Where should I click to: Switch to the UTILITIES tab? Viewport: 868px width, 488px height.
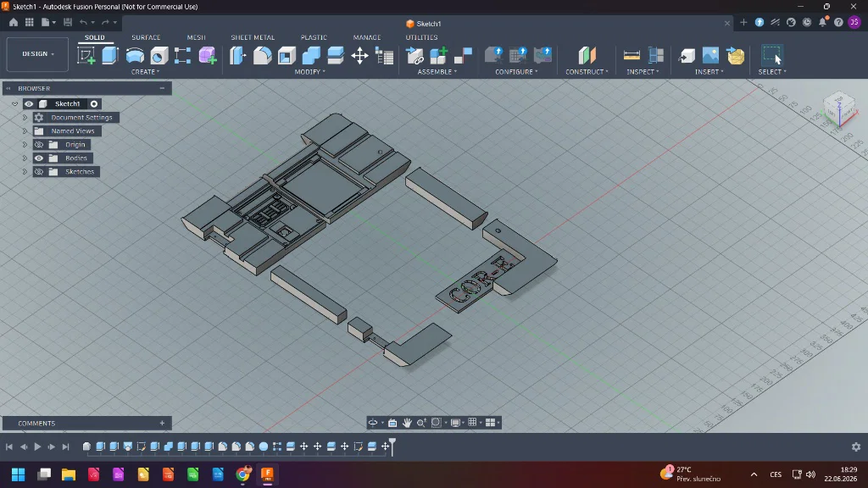(421, 37)
